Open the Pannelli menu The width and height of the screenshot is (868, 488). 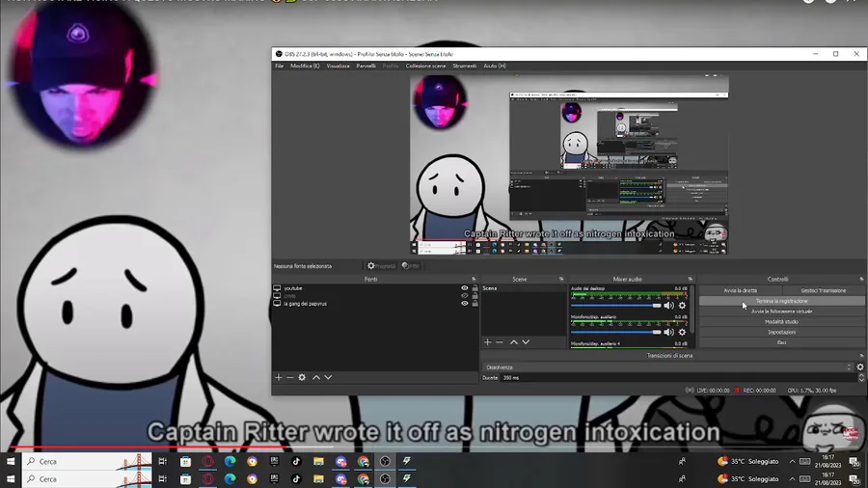[x=366, y=66]
